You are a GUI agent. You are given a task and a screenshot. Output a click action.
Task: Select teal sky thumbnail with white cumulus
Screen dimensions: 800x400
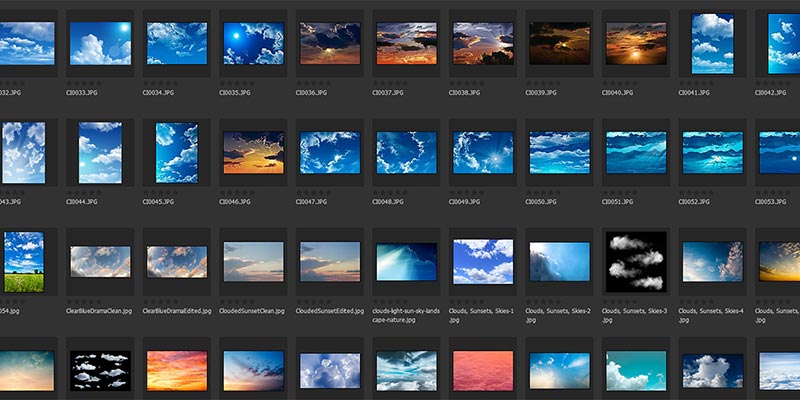pos(636,371)
